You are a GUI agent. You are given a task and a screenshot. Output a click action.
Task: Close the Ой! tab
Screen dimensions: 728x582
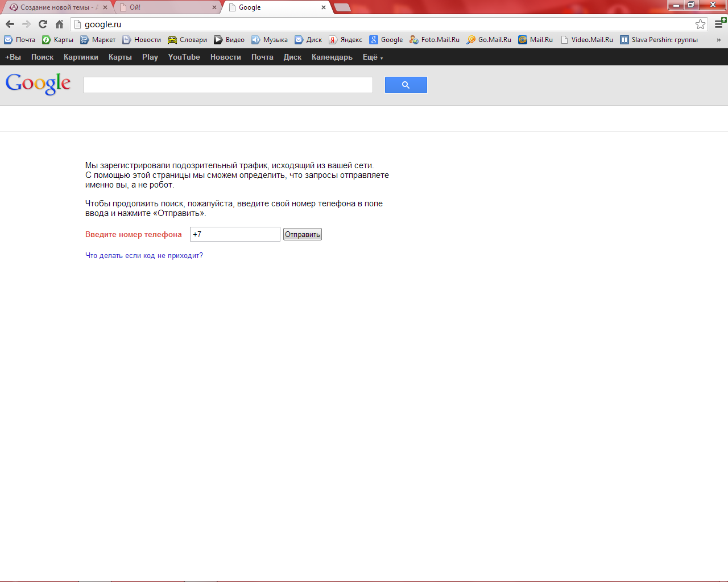pos(214,7)
